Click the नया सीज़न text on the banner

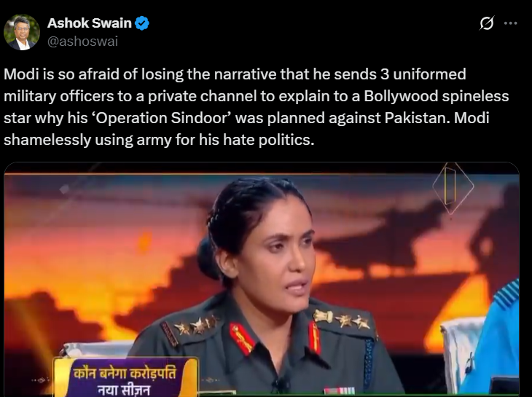124,390
